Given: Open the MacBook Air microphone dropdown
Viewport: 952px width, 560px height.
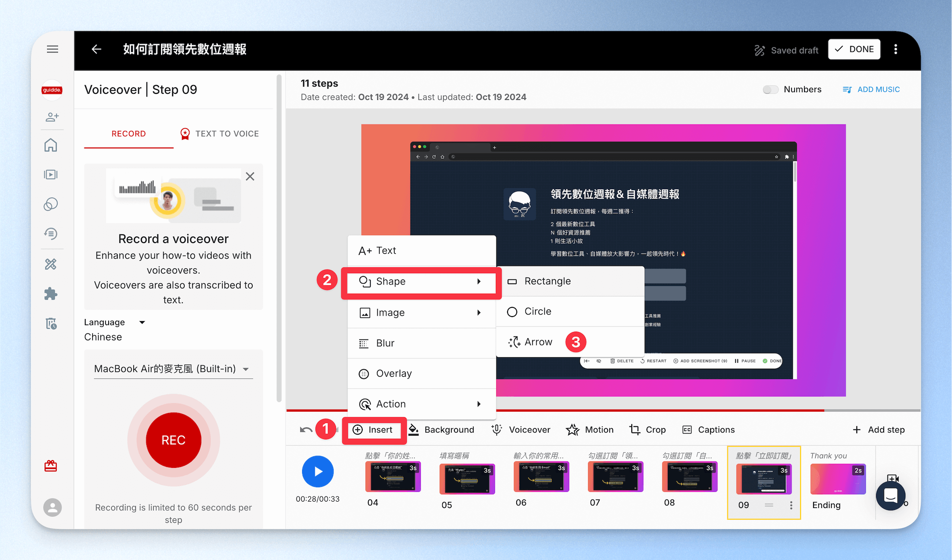Looking at the screenshot, I should [x=173, y=368].
